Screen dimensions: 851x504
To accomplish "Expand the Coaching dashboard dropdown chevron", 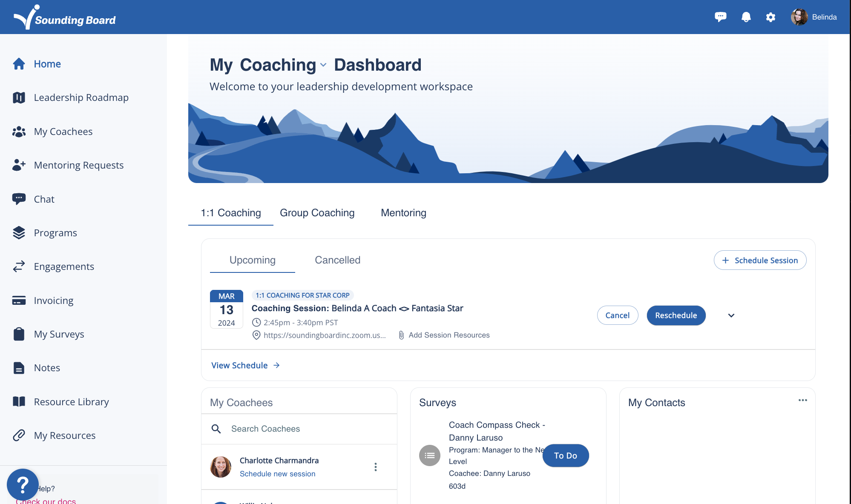I will [323, 65].
